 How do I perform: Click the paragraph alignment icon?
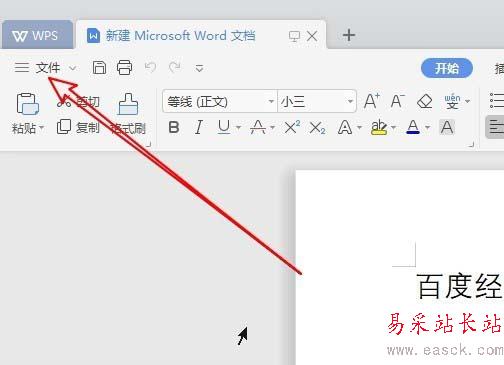tap(496, 127)
